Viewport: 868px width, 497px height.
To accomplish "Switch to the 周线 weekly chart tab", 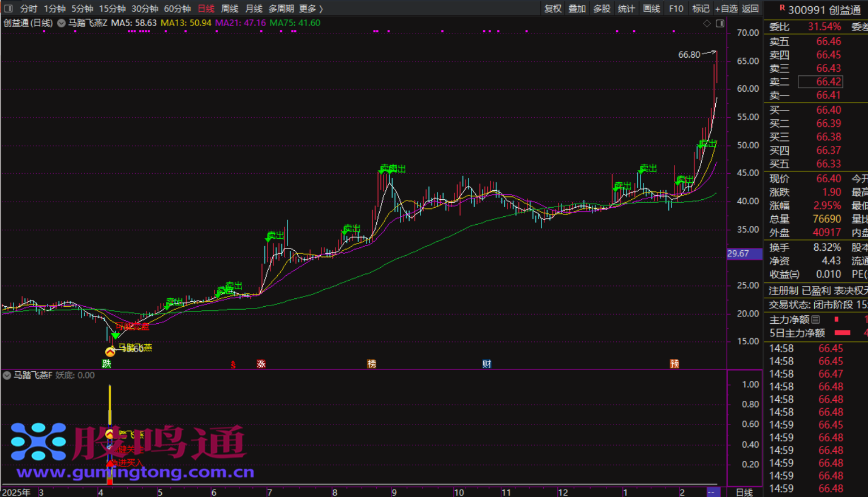I will (x=229, y=8).
